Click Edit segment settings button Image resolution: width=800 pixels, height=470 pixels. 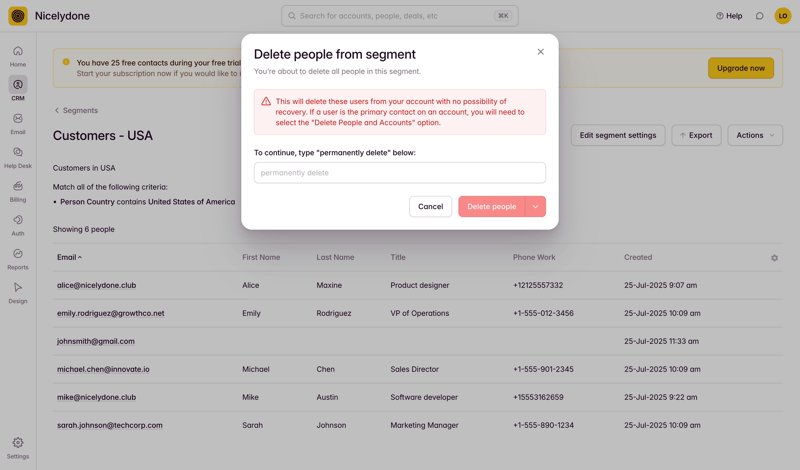pyautogui.click(x=618, y=135)
